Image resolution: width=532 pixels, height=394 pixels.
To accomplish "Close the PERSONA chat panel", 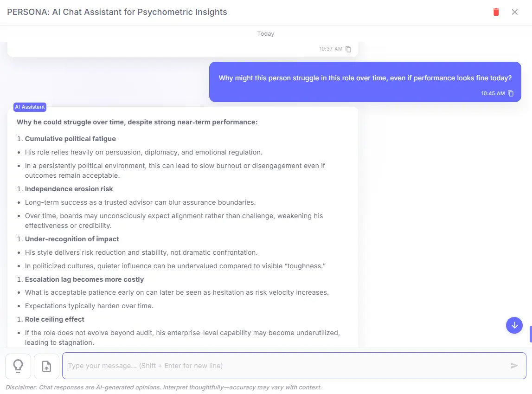I will (x=514, y=12).
